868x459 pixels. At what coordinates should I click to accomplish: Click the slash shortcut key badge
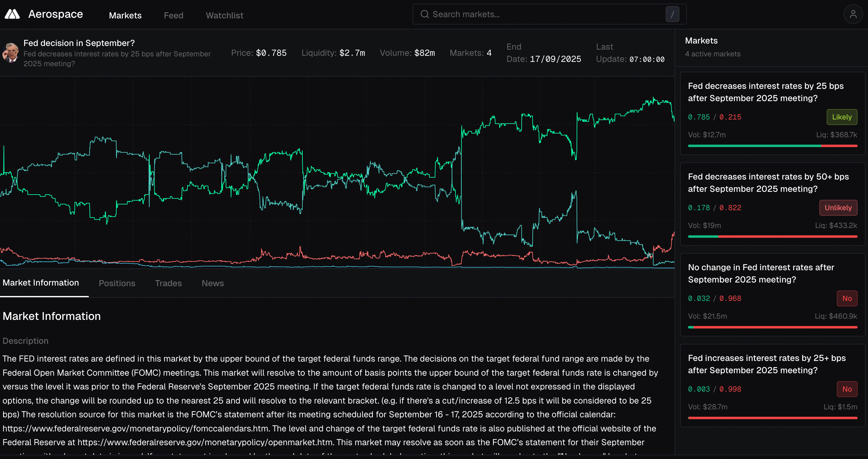click(x=672, y=14)
